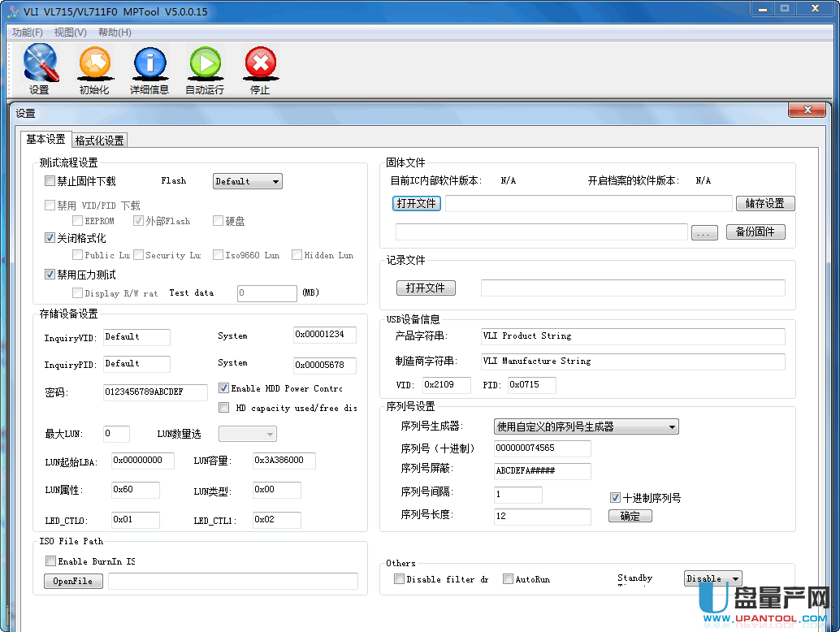Click 打开文件 button under 固体文件
Screen dimensions: 840x632
coord(417,203)
